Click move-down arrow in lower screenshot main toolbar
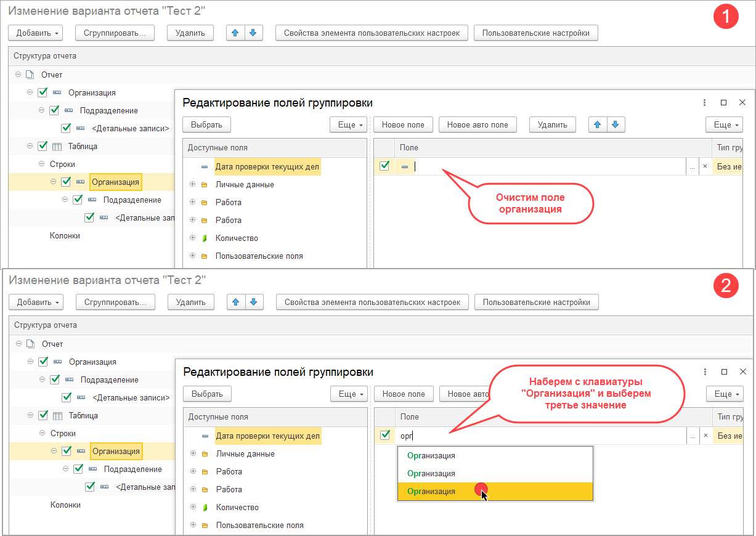 point(254,302)
